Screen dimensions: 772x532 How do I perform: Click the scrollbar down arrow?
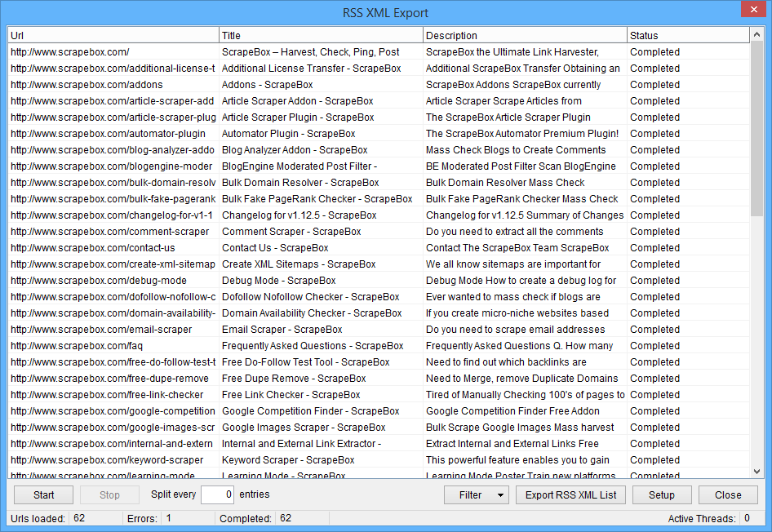click(756, 472)
